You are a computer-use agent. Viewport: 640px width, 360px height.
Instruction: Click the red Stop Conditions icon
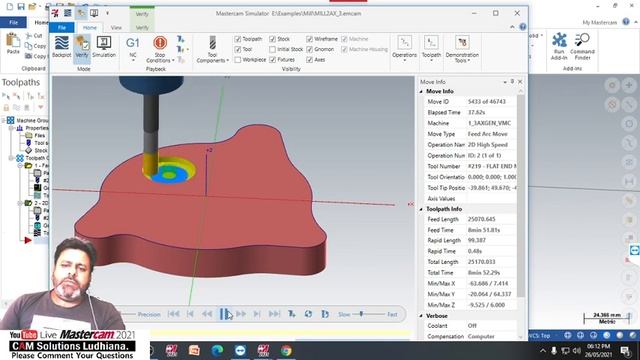[x=160, y=43]
